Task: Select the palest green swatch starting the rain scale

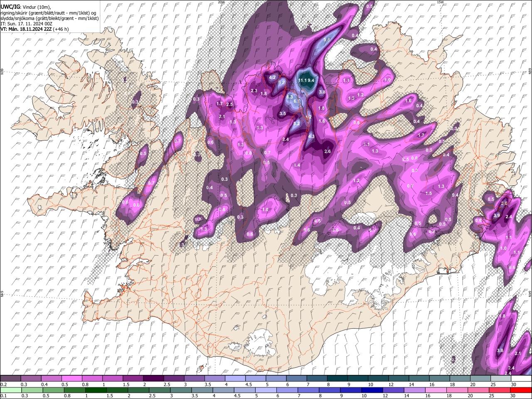Action: tap(10, 390)
